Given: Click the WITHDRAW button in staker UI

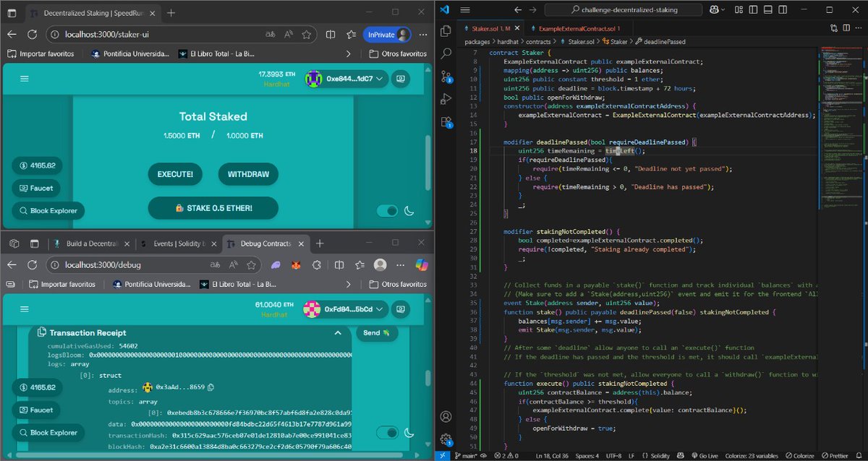Looking at the screenshot, I should pos(248,174).
